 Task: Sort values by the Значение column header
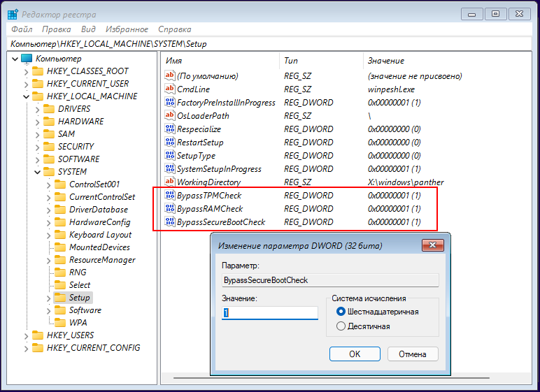[x=448, y=61]
